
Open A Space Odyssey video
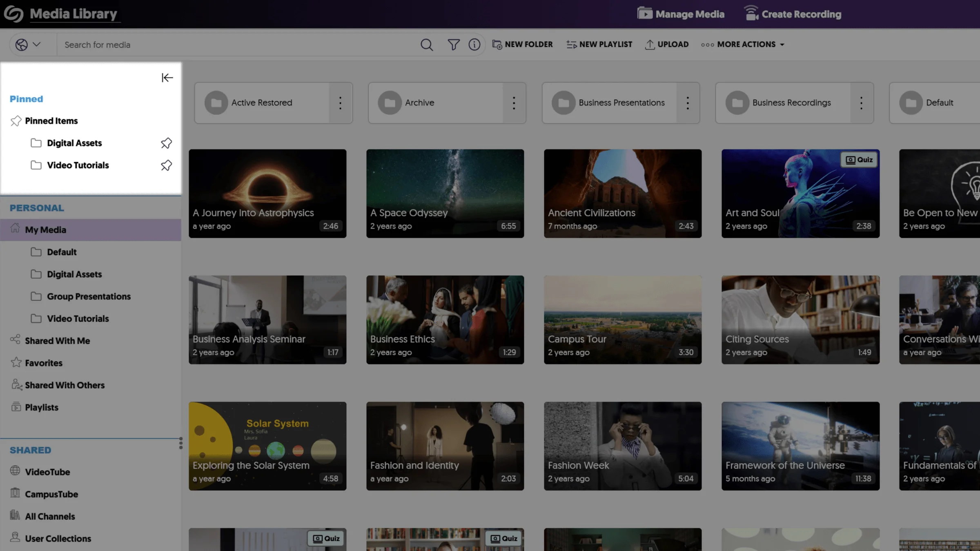445,193
